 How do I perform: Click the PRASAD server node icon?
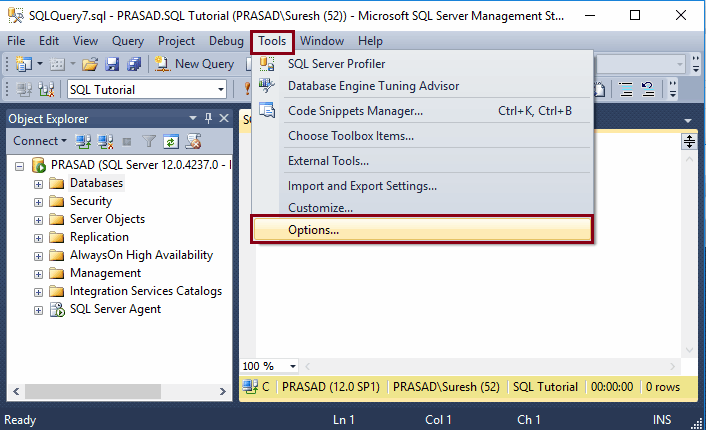tap(39, 165)
